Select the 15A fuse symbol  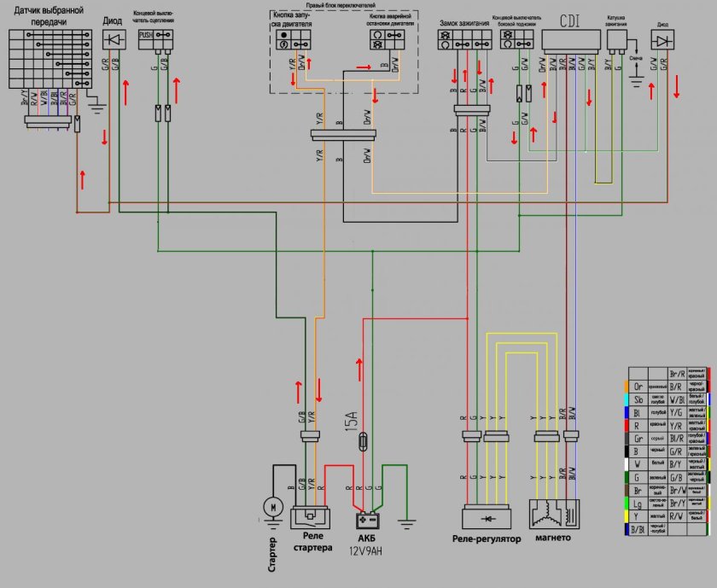365,442
